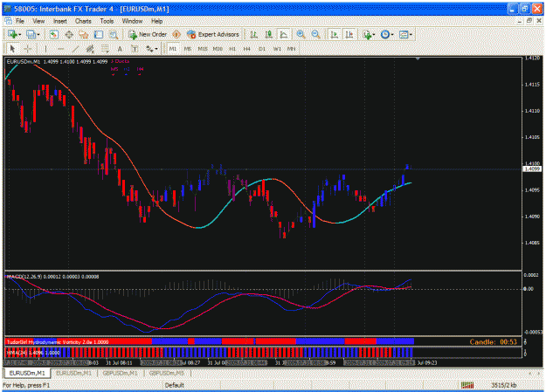This screenshot has height=392, width=546.
Task: Open the Profiles icon
Action: point(31,34)
